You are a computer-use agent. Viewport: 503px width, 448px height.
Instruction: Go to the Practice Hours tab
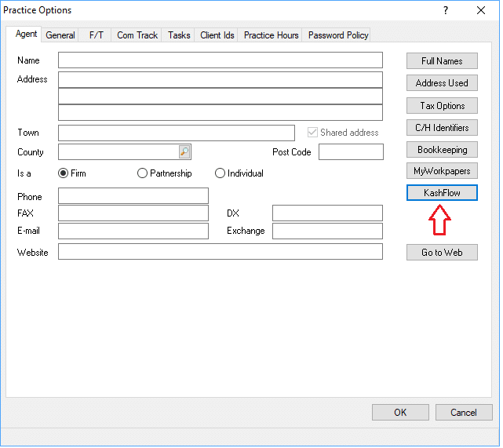click(271, 35)
